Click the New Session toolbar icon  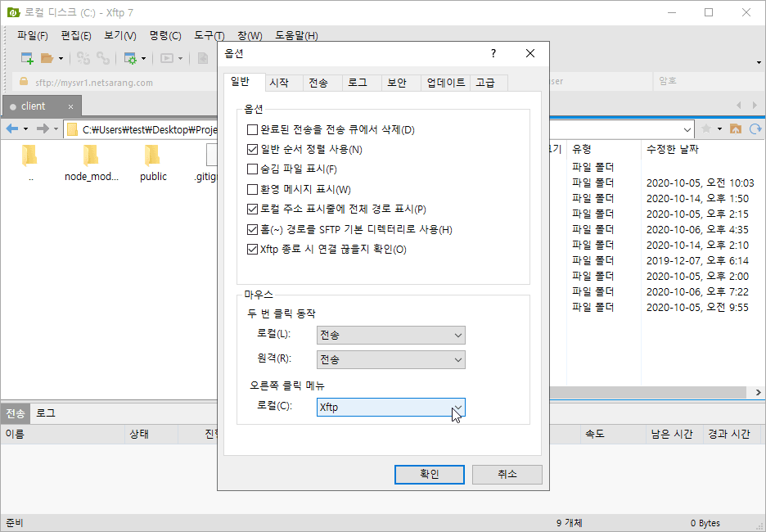(27, 59)
